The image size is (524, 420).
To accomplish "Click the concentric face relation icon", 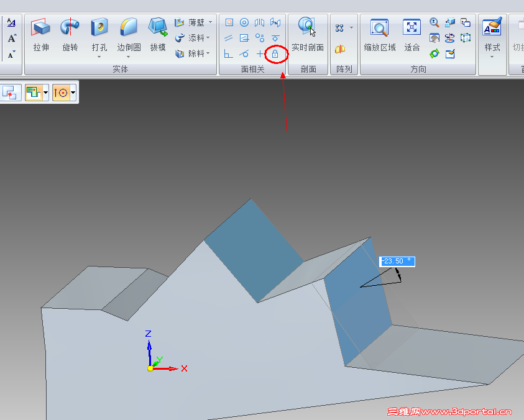I will point(244,22).
